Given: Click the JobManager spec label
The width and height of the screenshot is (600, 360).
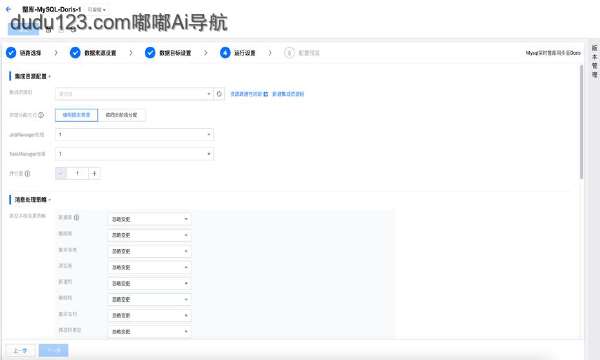Looking at the screenshot, I should click(x=27, y=135).
